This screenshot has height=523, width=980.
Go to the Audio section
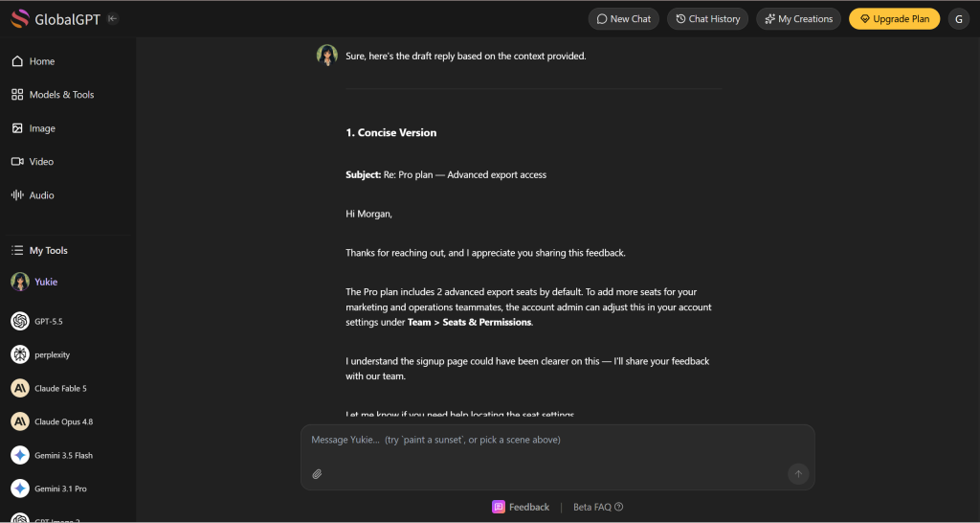coord(33,195)
